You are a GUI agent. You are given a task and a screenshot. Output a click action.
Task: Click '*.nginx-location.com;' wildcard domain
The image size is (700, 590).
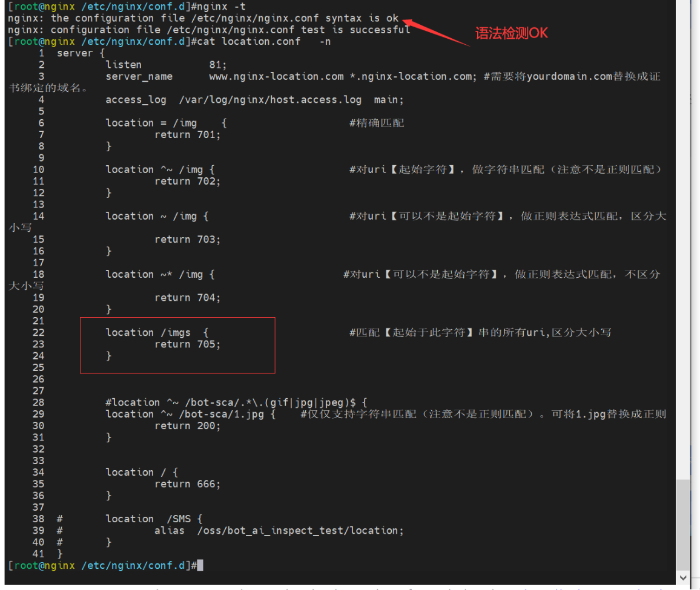414,76
